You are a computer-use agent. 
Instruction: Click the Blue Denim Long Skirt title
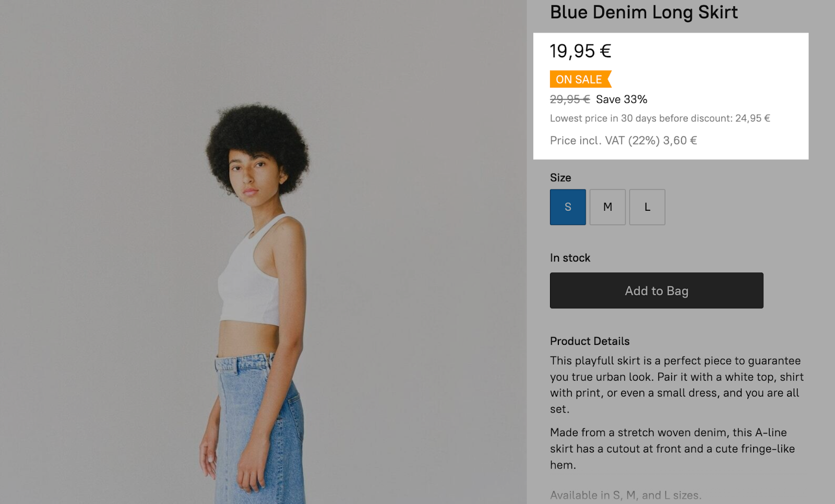point(643,13)
